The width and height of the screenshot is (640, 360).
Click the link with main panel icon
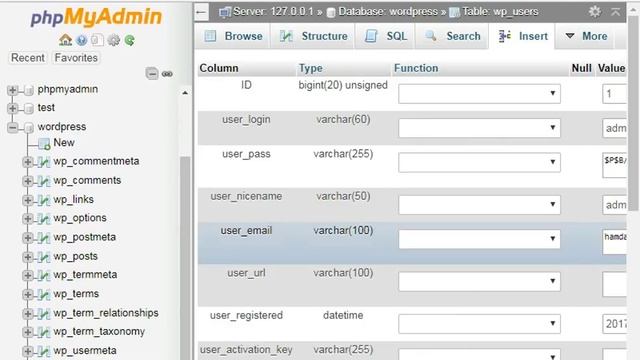point(167,74)
